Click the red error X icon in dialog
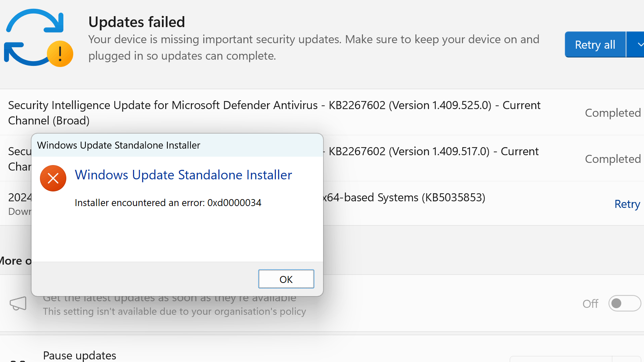644x362 pixels. [53, 178]
